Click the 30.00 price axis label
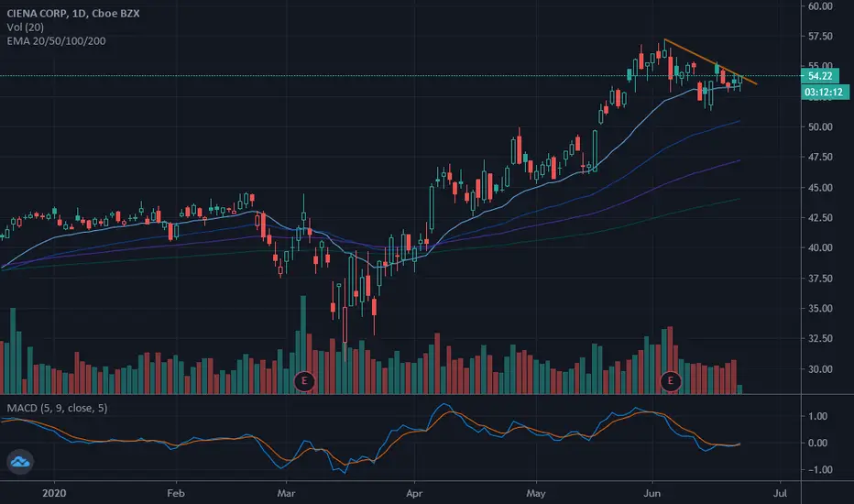 click(x=820, y=369)
